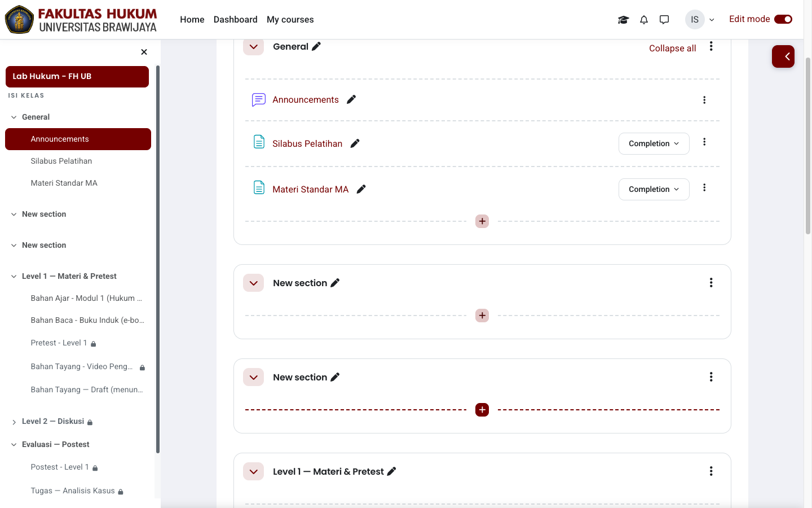Open Materi Standar MA Completion dropdown
812x508 pixels.
point(654,189)
